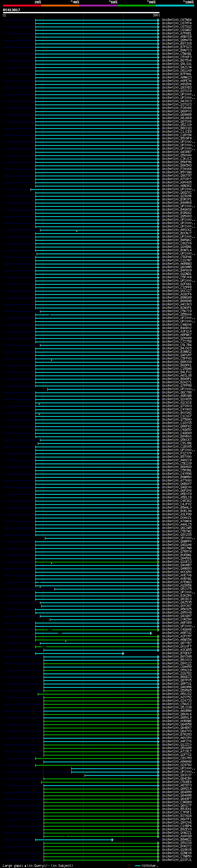Image resolution: width=197 pixels, height=868 pixels.
Task: Click the 'Large gaps' legend text
Action: pos(13,865)
